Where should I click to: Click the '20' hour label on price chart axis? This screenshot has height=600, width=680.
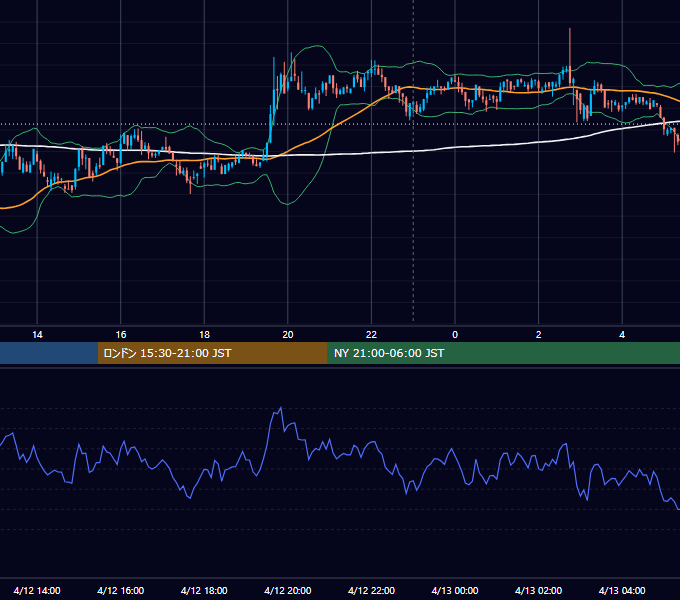288,335
